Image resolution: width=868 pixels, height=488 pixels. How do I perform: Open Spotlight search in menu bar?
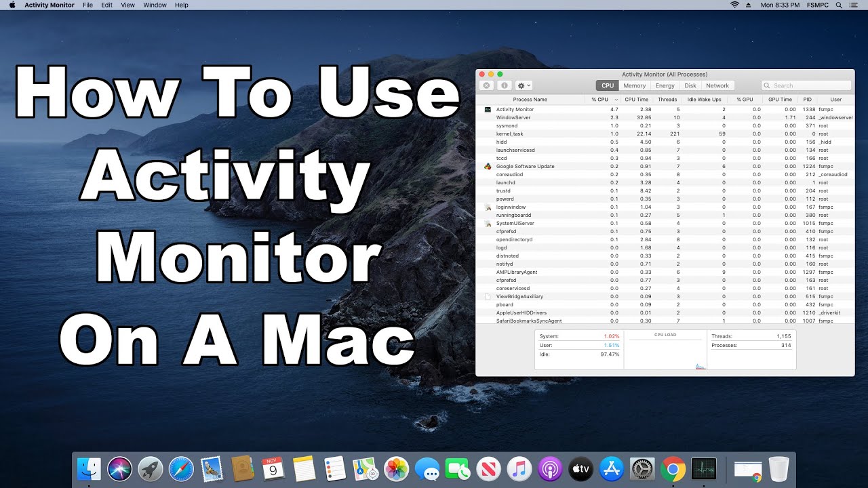click(840, 5)
